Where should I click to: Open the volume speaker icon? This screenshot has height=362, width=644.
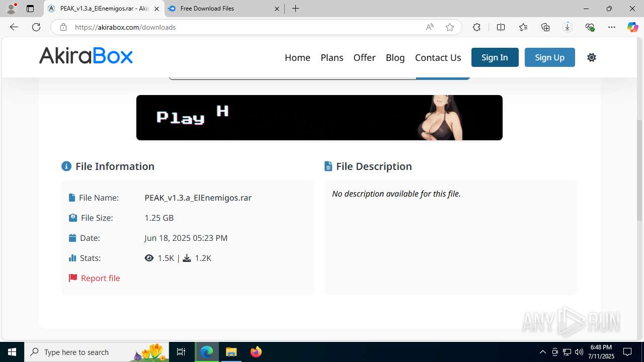(579, 352)
